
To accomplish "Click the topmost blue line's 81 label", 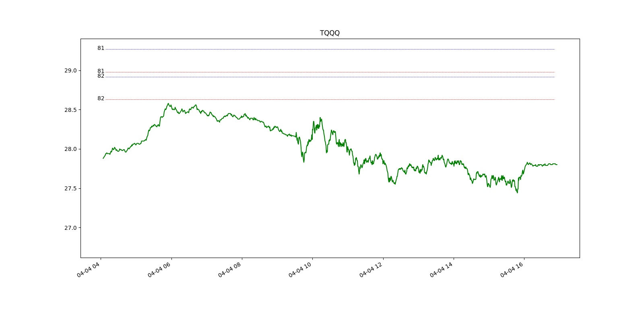I will (101, 48).
